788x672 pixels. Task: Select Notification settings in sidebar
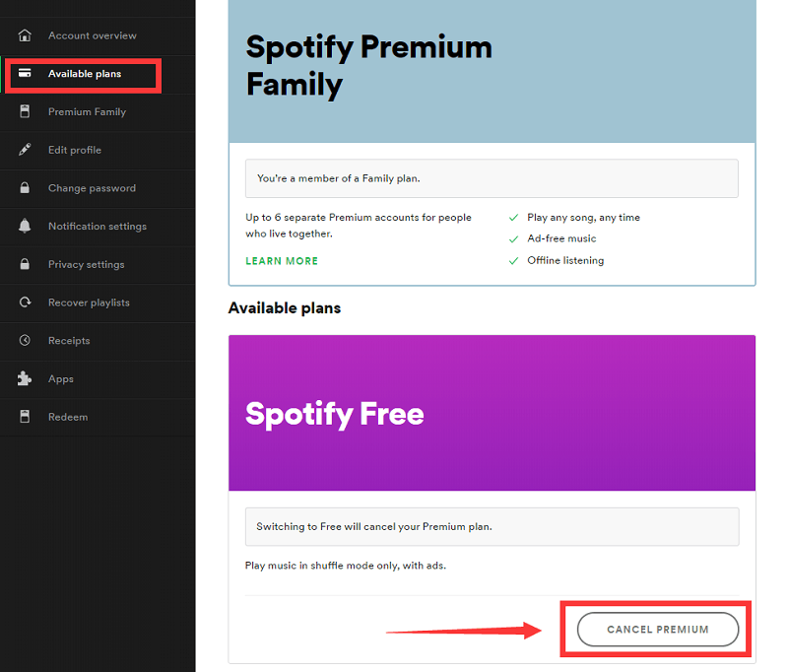(x=97, y=227)
